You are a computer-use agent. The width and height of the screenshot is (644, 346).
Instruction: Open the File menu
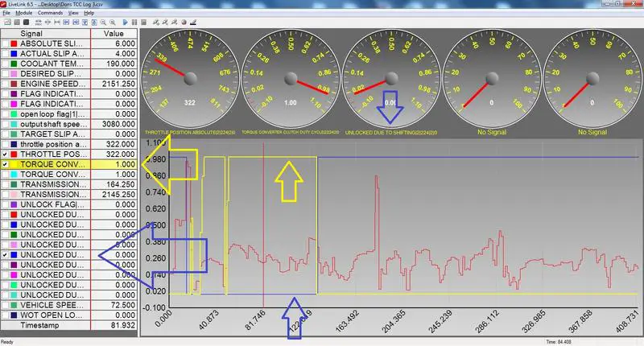coord(6,13)
